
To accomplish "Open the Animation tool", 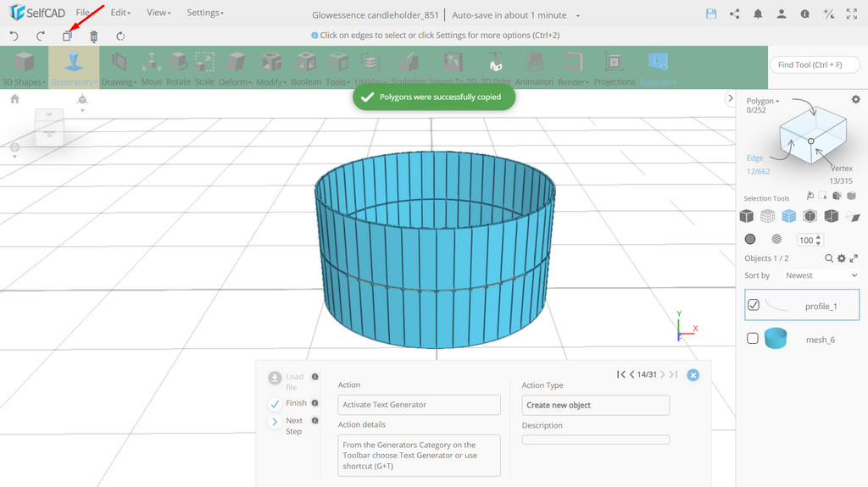I will 534,69.
